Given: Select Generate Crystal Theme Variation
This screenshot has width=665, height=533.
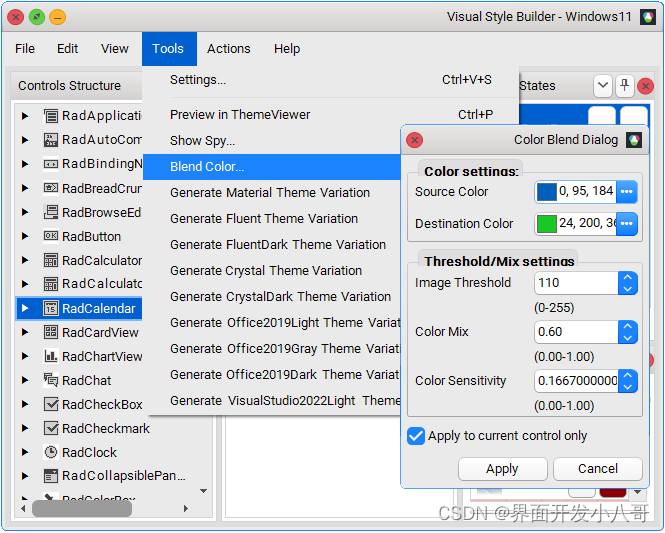Looking at the screenshot, I should (x=272, y=271).
